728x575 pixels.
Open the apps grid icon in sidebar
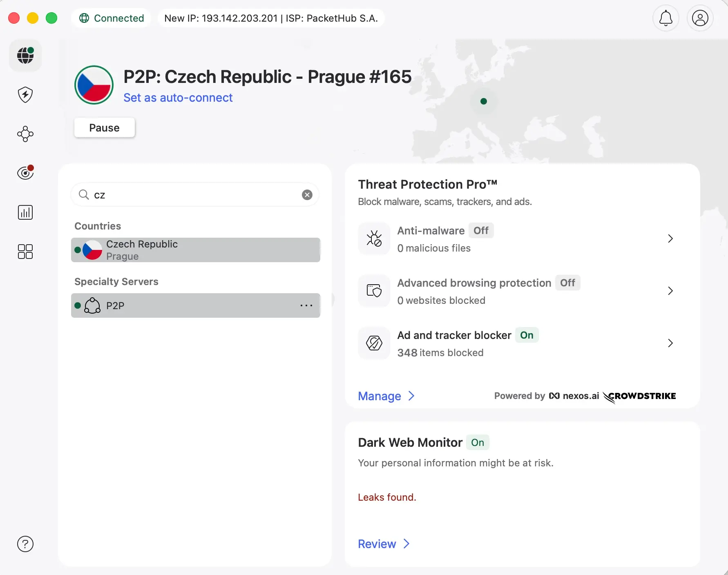point(25,252)
